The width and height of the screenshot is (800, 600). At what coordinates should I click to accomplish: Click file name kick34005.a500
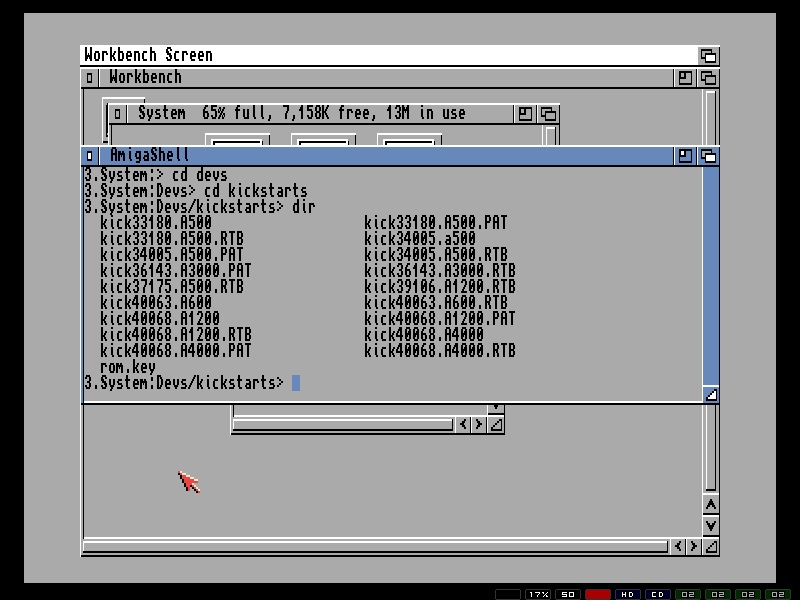click(420, 239)
